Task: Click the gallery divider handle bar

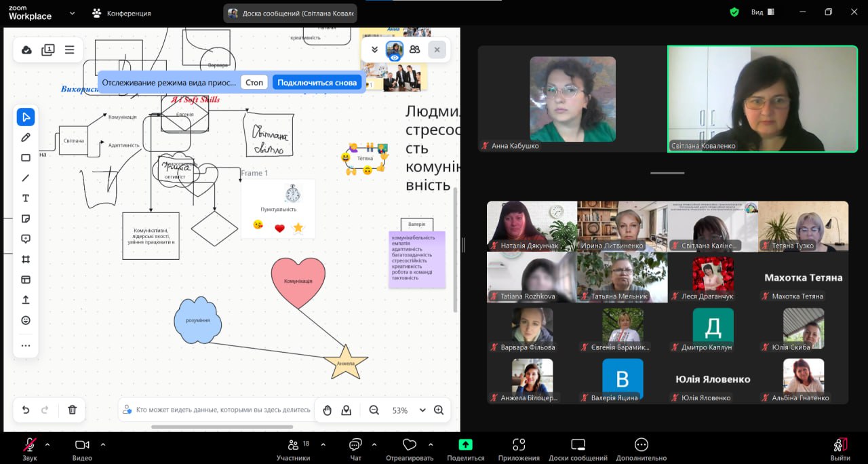Action: (667, 173)
